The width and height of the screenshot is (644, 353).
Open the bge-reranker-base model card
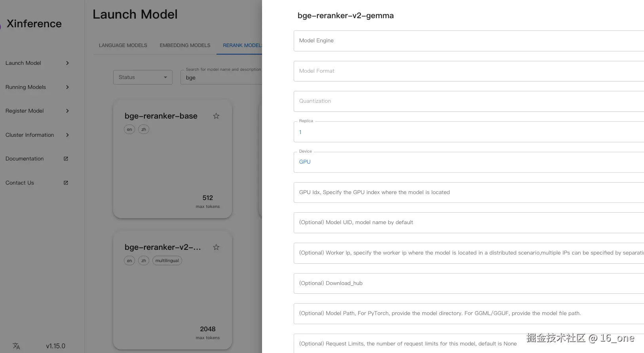click(x=173, y=159)
